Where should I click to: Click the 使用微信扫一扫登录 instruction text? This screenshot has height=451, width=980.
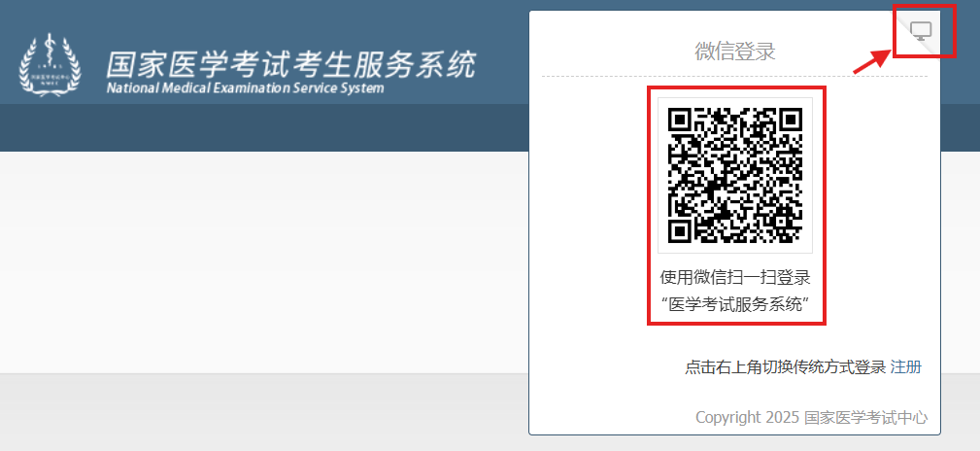(x=735, y=277)
